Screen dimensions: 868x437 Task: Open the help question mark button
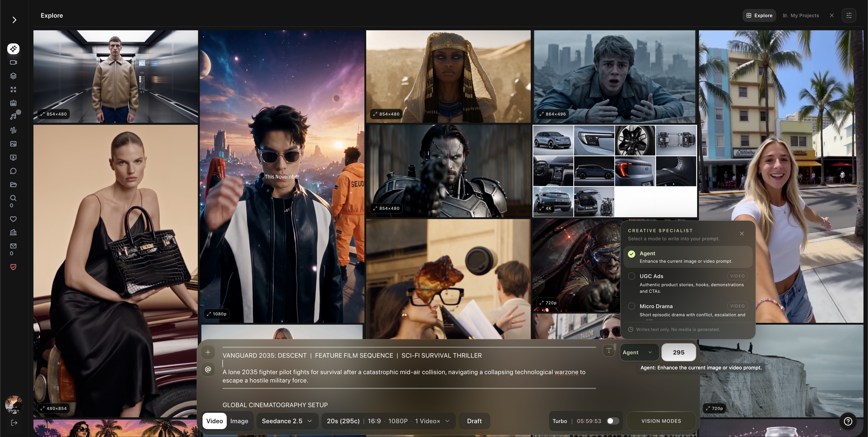[848, 421]
